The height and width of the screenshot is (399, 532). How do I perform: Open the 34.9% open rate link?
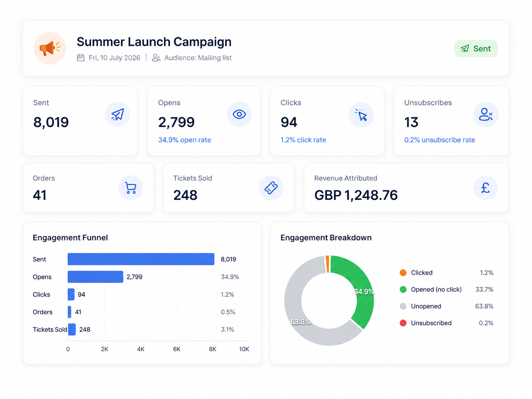tap(184, 140)
